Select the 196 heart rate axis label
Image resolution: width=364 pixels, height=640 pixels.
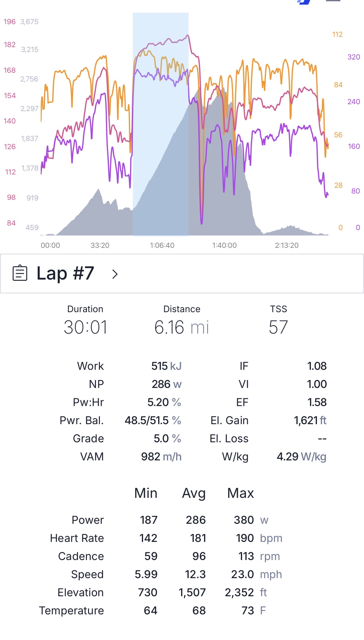click(10, 22)
